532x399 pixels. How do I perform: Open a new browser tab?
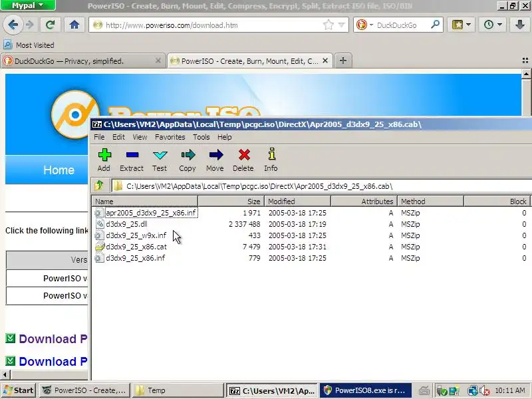(343, 61)
